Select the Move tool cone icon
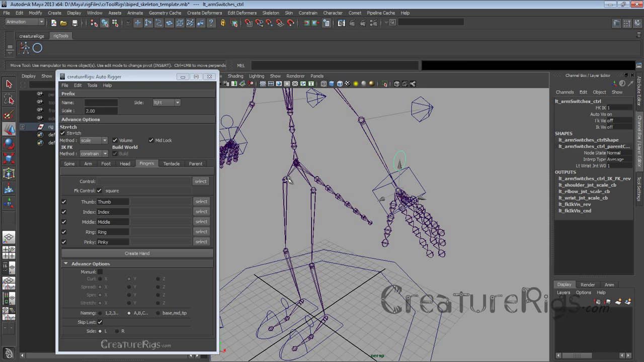 point(9,129)
